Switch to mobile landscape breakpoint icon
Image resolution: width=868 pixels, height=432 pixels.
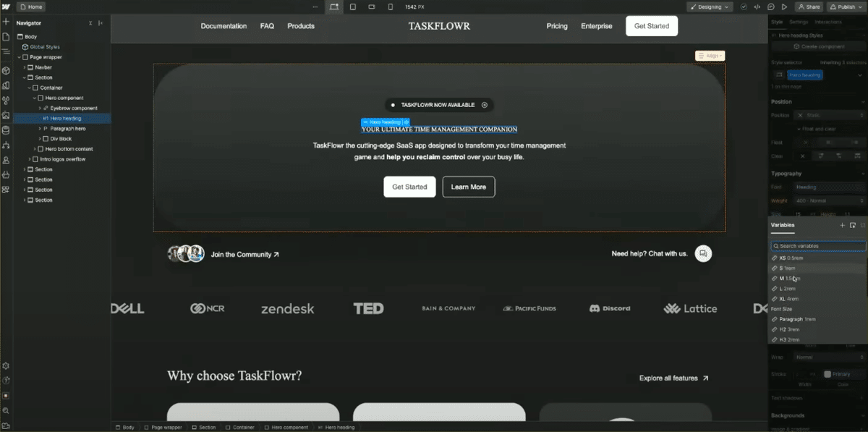(x=372, y=7)
